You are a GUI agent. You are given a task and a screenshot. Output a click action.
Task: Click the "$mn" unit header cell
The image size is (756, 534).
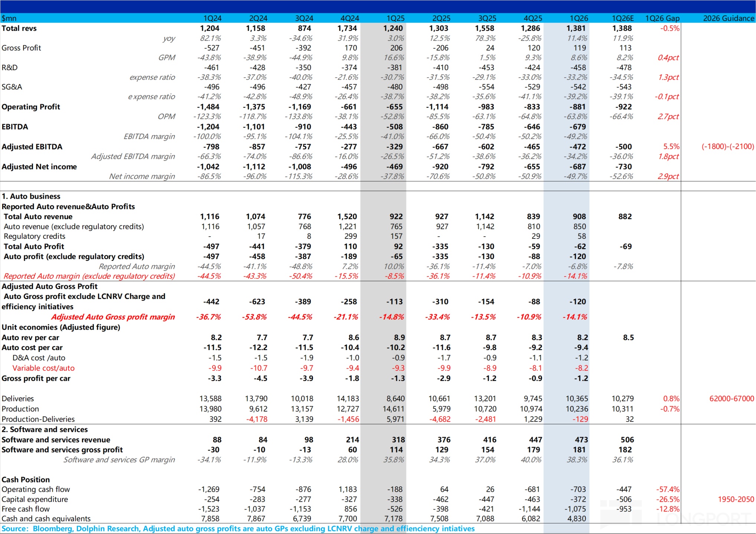coord(9,18)
